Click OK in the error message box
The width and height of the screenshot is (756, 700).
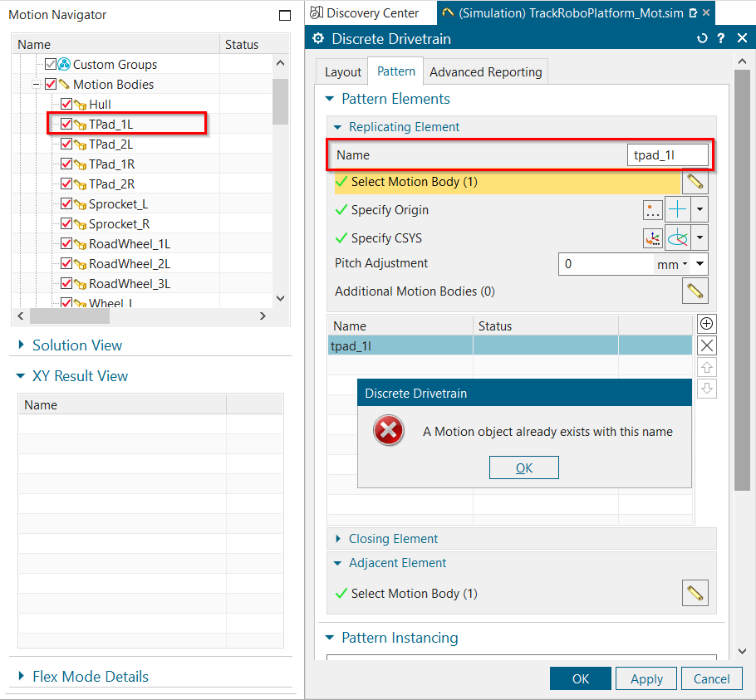point(524,467)
